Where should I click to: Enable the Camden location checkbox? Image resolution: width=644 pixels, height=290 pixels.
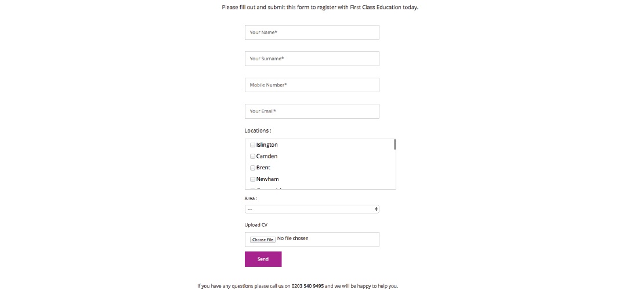(x=252, y=157)
